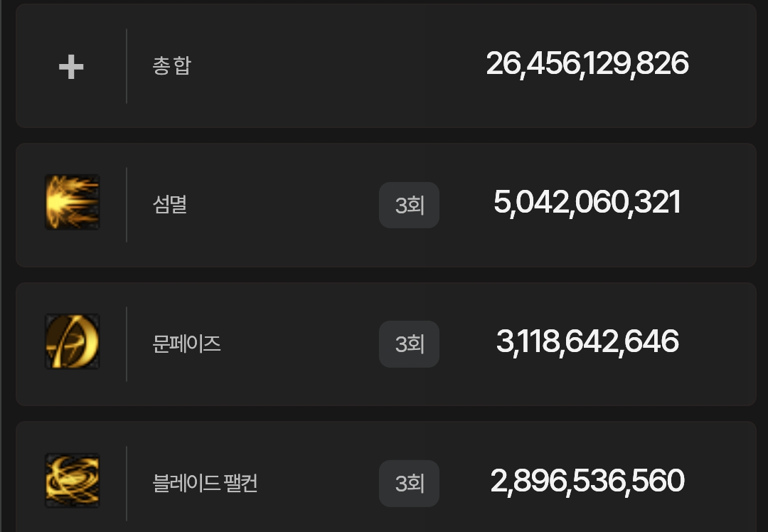Click the 문페이즈 skill name

(186, 344)
